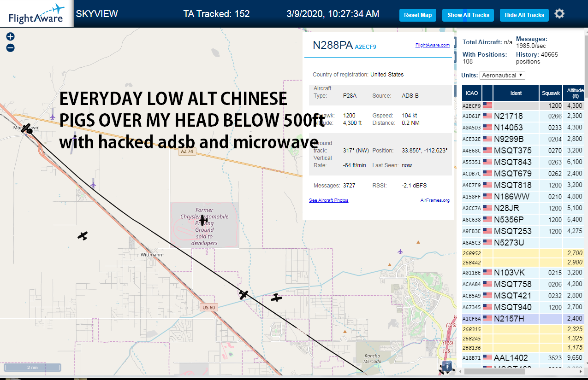The height and width of the screenshot is (380, 588).
Task: Click the US flag in the MSQT843 row
Action: (487, 162)
